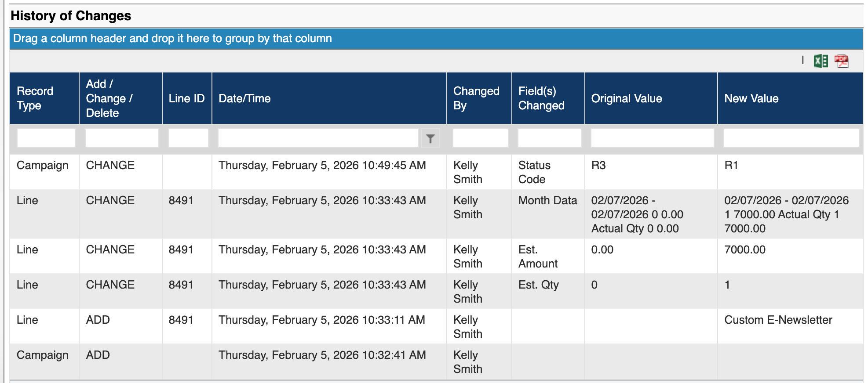The height and width of the screenshot is (383, 868).
Task: Click the Line ID filter field
Action: tap(188, 138)
